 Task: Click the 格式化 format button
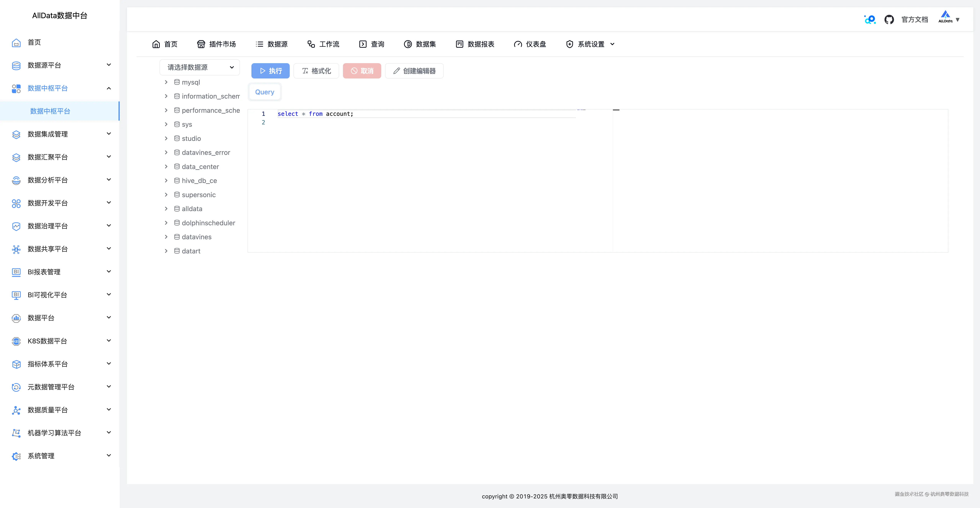[x=316, y=71]
